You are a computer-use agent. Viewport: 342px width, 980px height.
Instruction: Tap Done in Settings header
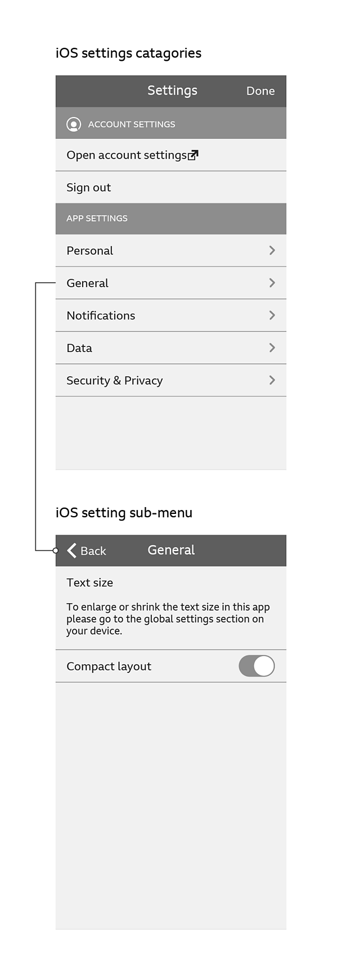pyautogui.click(x=260, y=91)
